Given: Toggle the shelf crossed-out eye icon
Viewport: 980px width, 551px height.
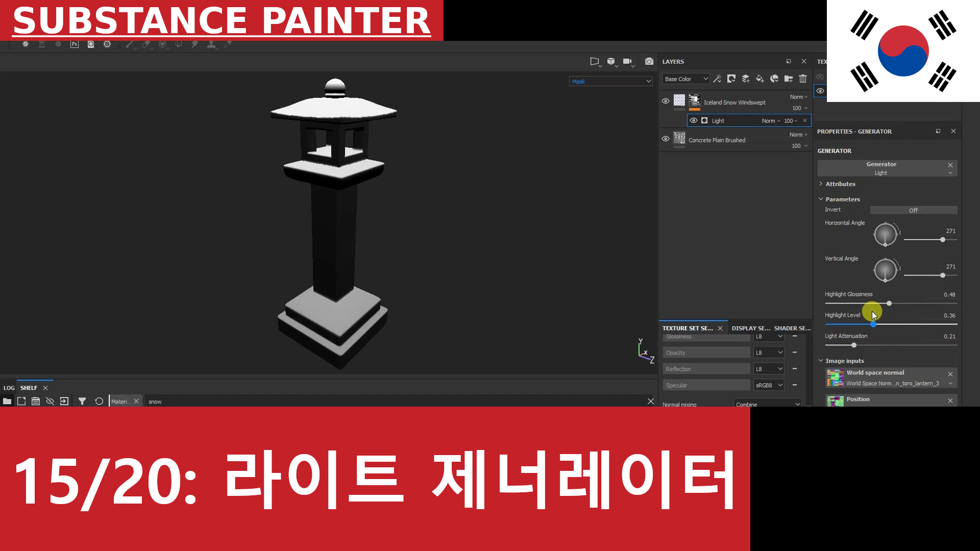Looking at the screenshot, I should 50,402.
